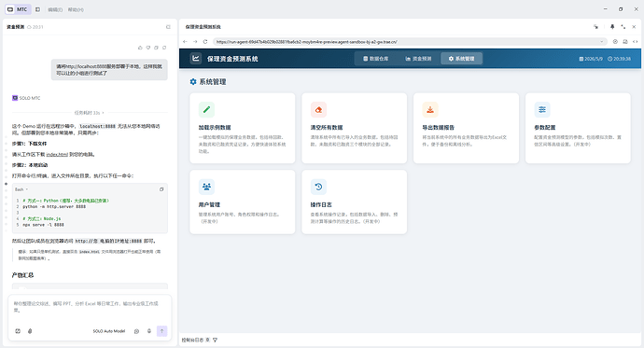Click the leftmost icon under the chat input
Image resolution: width=644 pixels, height=348 pixels.
pos(18,331)
